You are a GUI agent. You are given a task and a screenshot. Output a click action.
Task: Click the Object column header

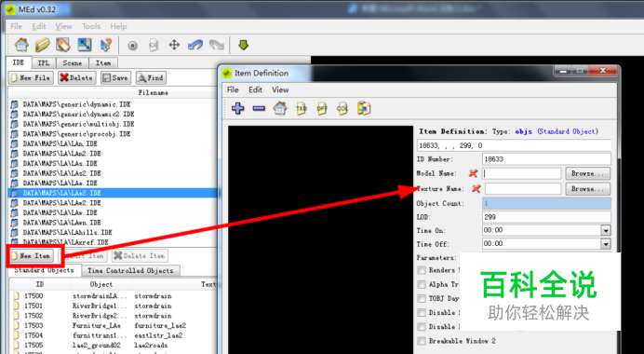click(x=101, y=284)
